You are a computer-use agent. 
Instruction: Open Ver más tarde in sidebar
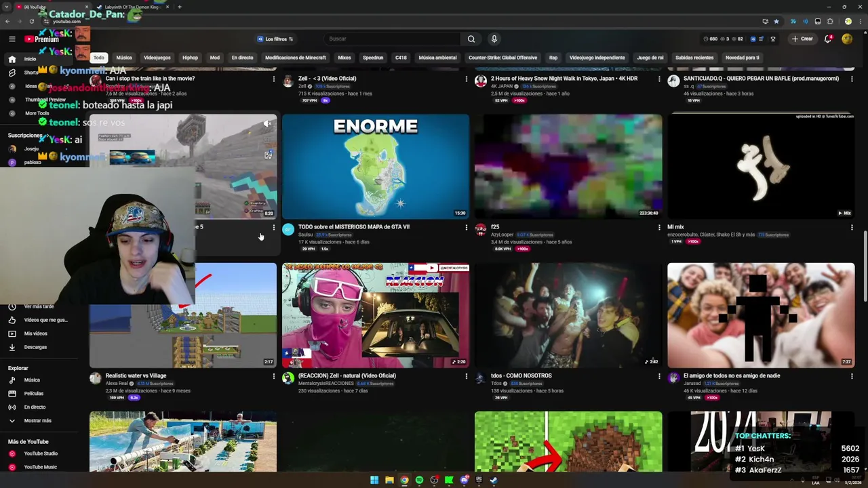[x=39, y=306]
